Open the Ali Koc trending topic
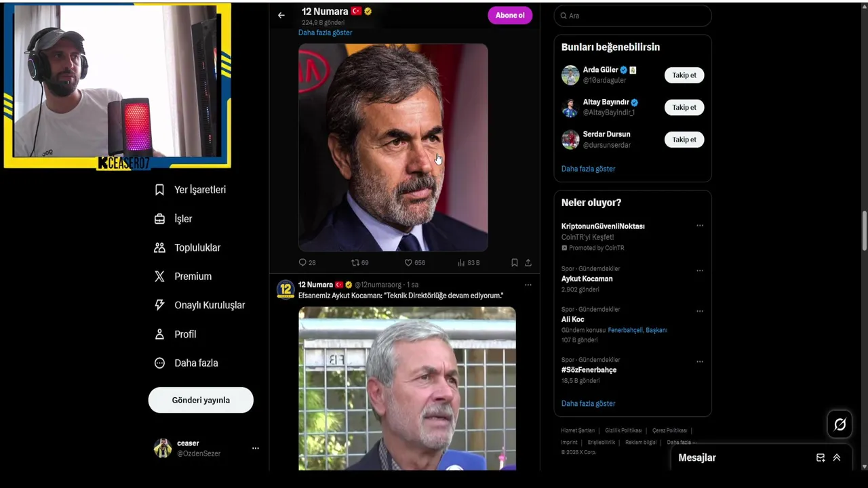The height and width of the screenshot is (488, 868). click(x=572, y=319)
